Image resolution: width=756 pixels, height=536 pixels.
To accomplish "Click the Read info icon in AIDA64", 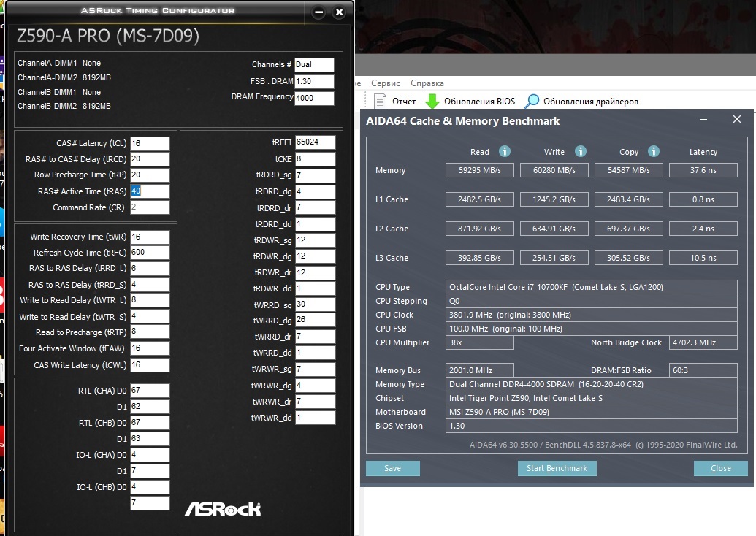I will tap(504, 151).
